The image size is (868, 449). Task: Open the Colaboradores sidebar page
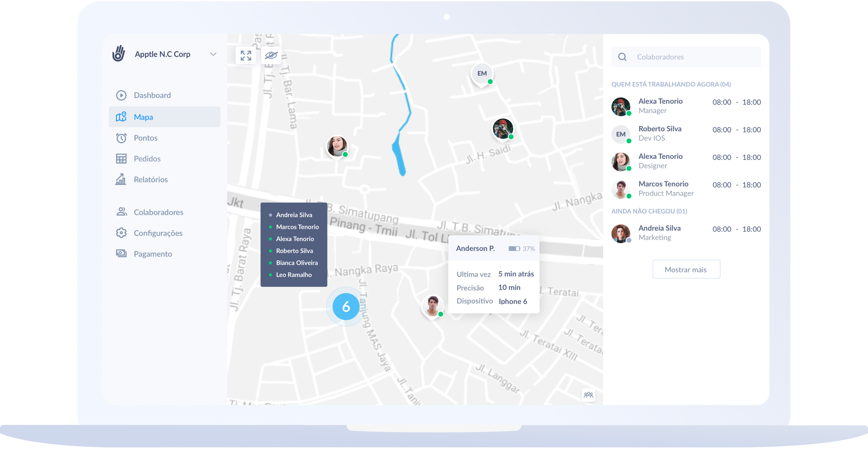pos(158,212)
